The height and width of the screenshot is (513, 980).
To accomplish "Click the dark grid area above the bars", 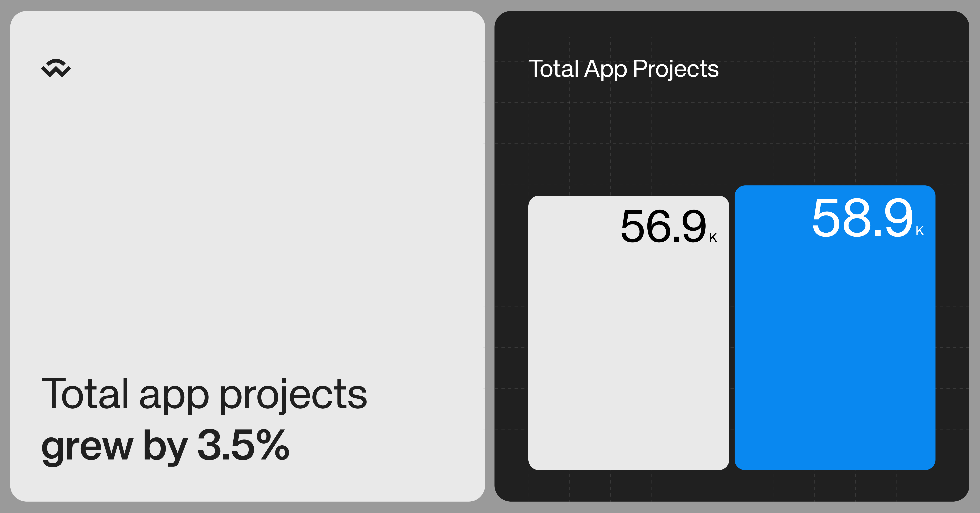I will click(731, 137).
